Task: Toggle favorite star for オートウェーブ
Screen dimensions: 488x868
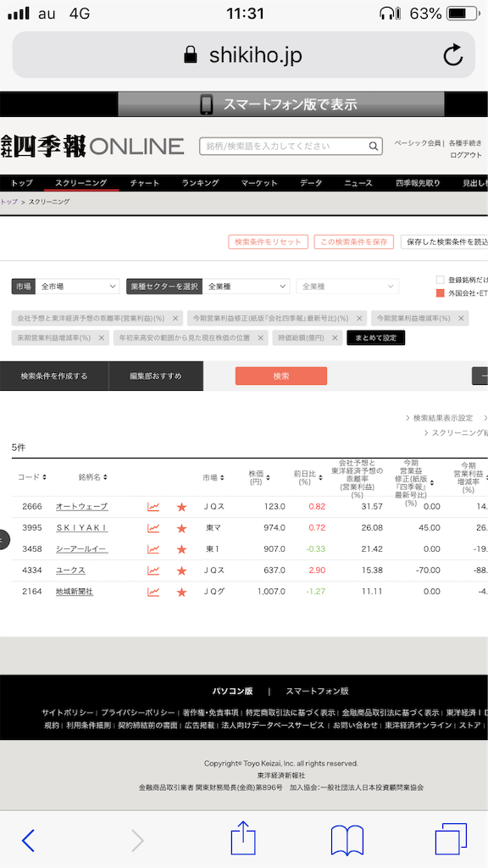Action: pyautogui.click(x=181, y=507)
